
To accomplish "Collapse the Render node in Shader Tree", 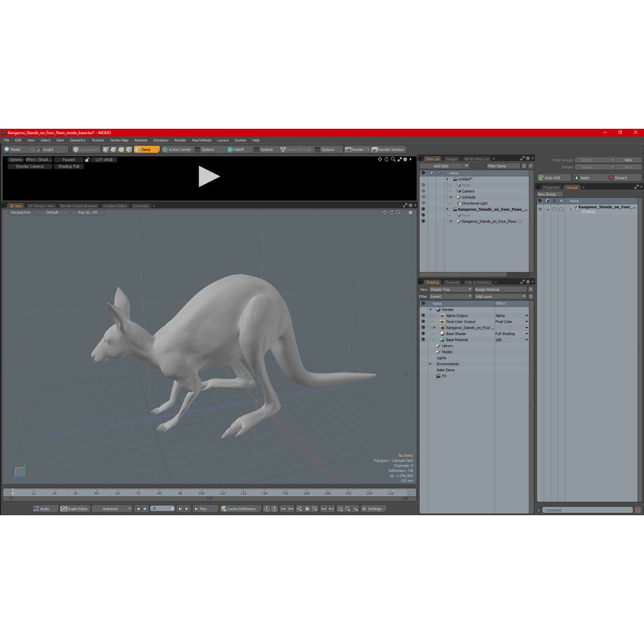I will click(x=431, y=309).
